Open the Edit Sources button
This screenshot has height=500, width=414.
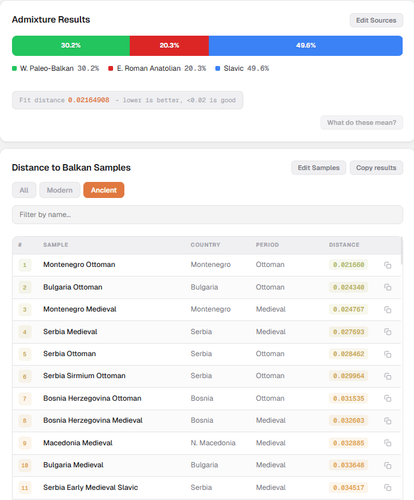[376, 20]
